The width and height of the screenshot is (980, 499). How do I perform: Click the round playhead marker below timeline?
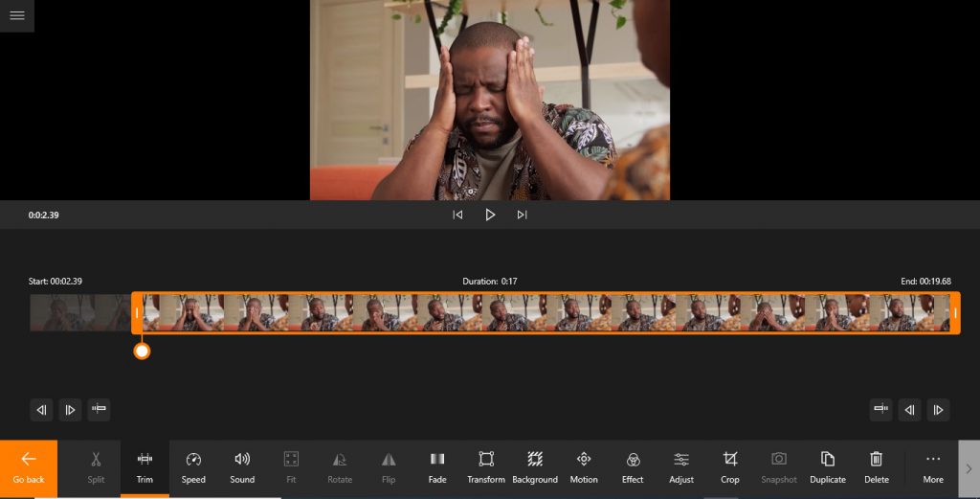point(142,352)
